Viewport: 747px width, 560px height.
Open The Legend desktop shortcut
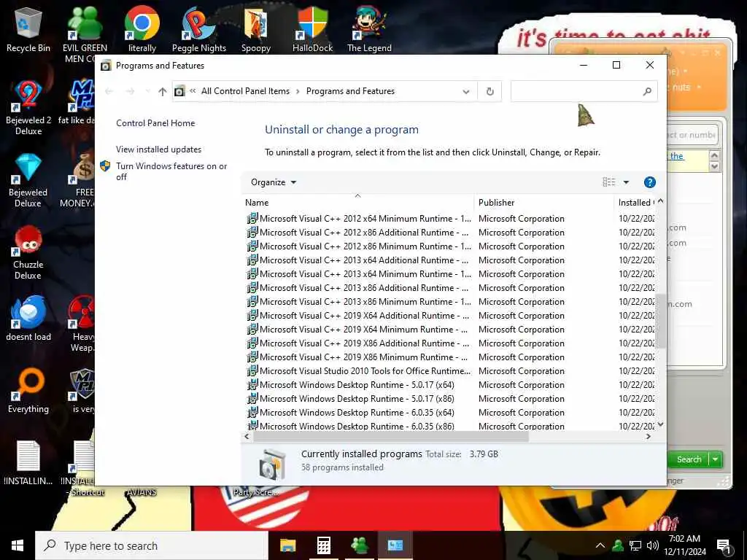[369, 29]
